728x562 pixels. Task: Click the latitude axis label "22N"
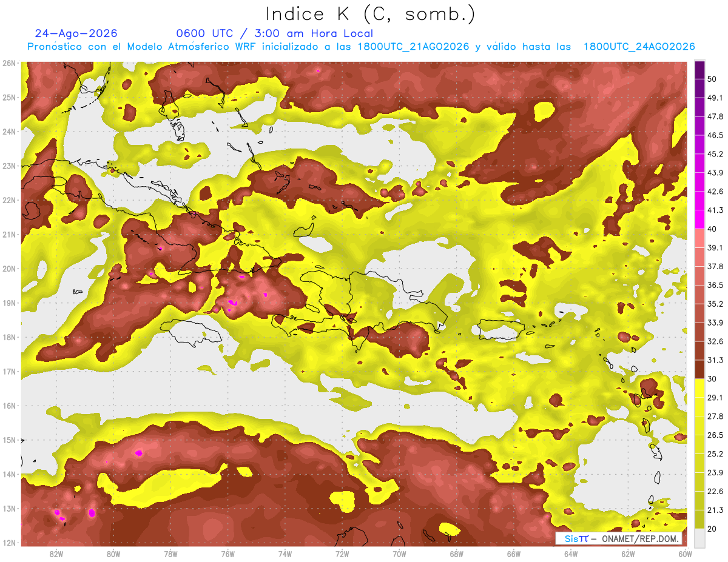click(x=9, y=200)
